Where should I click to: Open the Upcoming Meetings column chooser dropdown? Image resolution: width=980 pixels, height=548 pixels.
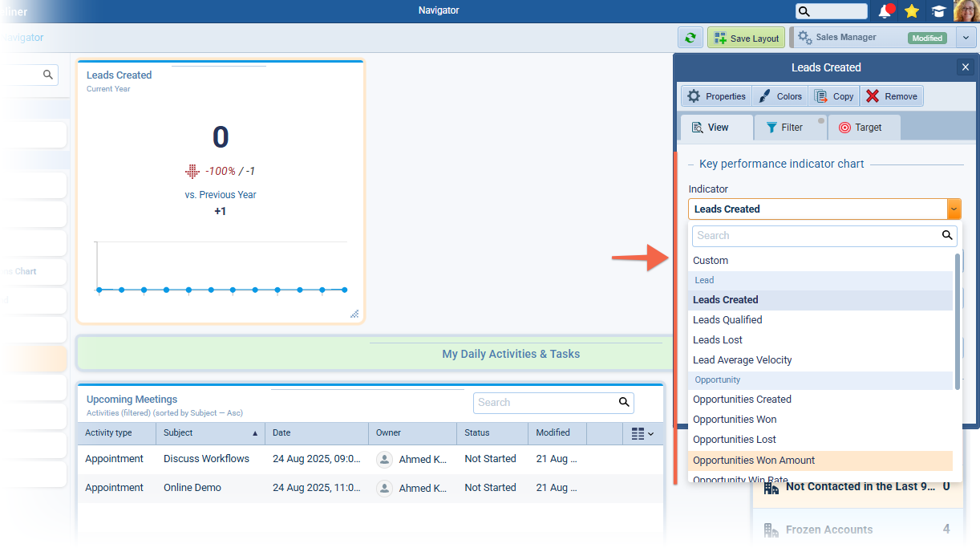tap(642, 434)
